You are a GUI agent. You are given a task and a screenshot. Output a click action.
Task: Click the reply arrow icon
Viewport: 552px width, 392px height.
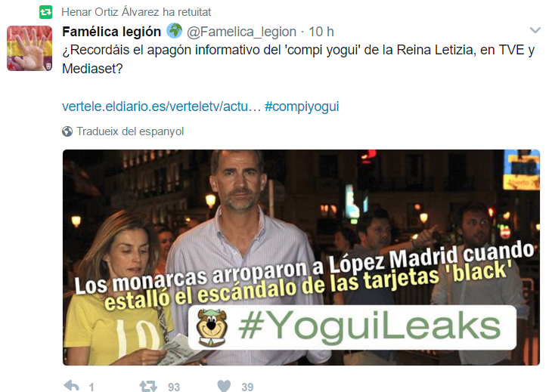(72, 386)
